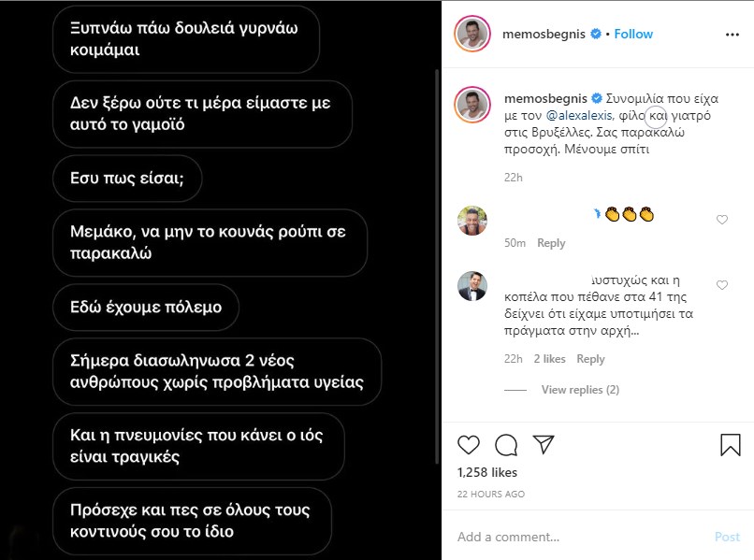Show who gave 2 likes on comment

point(549,359)
